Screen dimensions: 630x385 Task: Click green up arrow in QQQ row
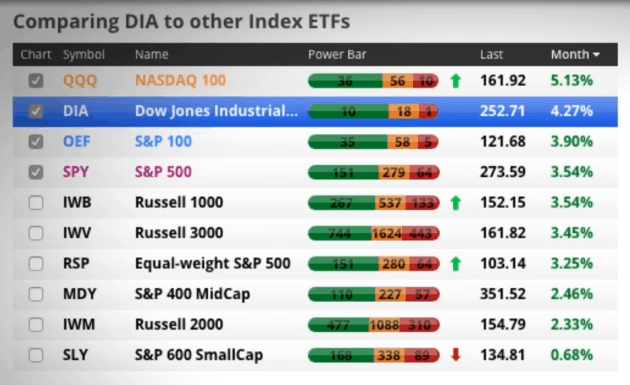(455, 81)
